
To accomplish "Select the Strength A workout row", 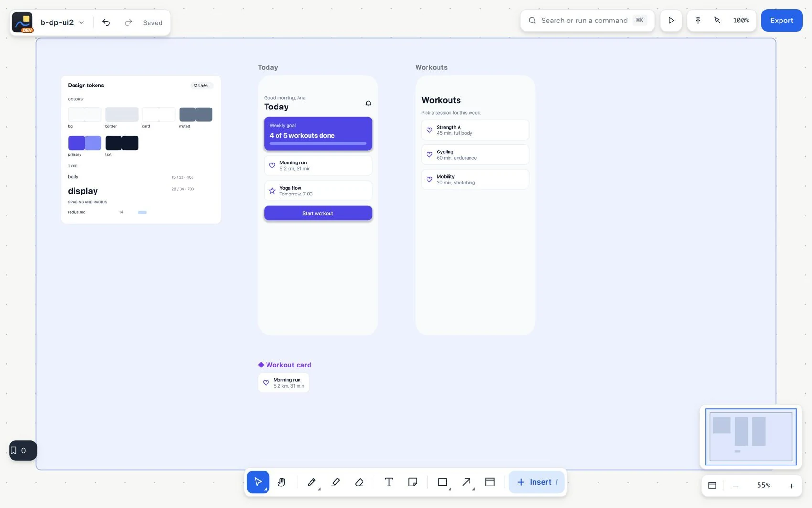I will (475, 130).
